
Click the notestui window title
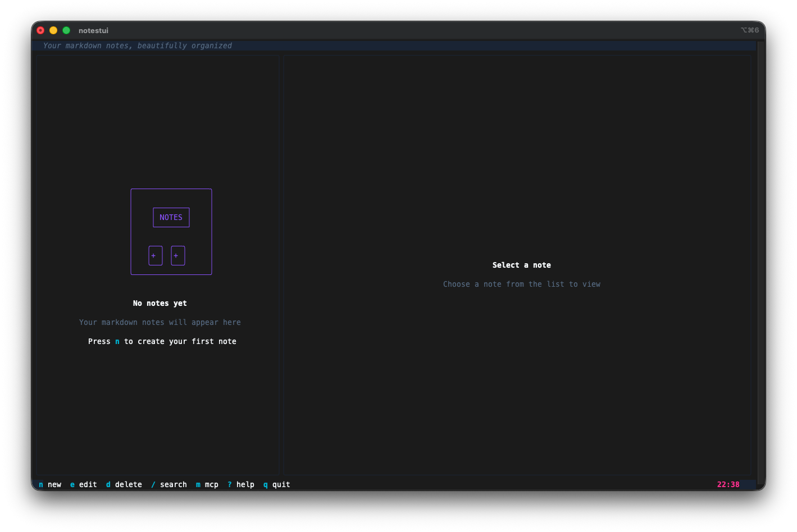(93, 30)
